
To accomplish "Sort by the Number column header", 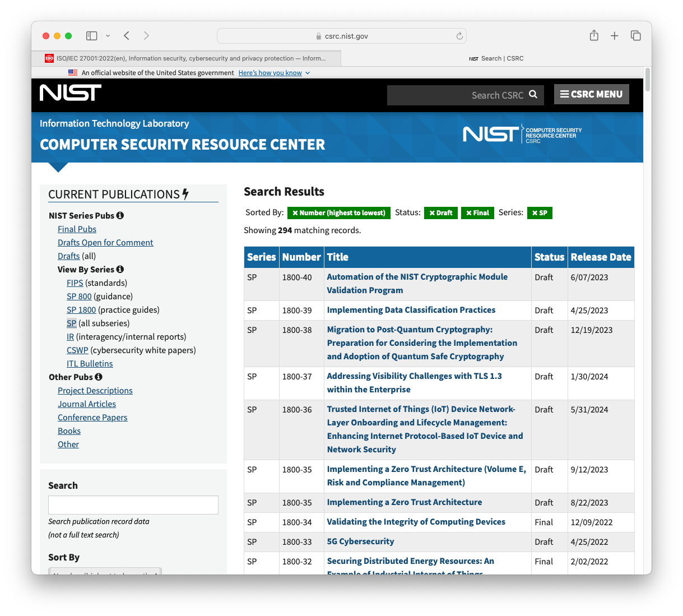I will [x=301, y=257].
